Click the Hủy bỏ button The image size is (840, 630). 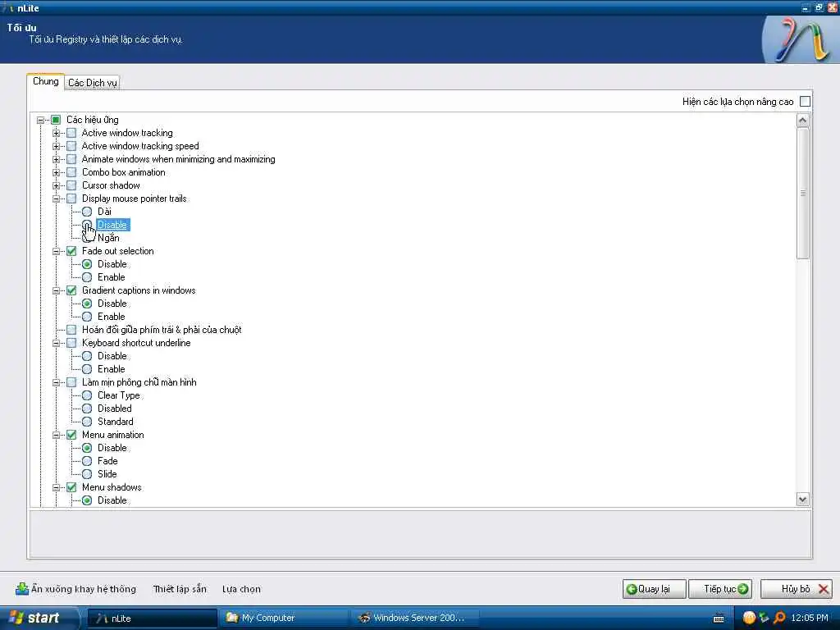point(797,589)
